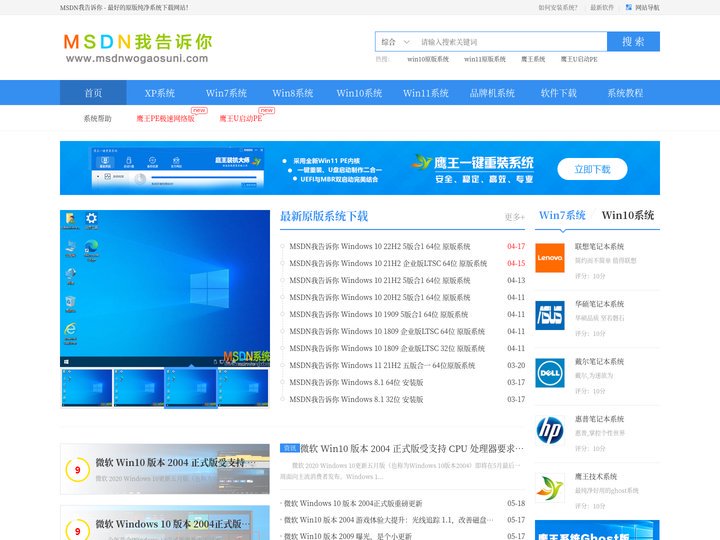Click the search keyword input field

[x=512, y=42]
